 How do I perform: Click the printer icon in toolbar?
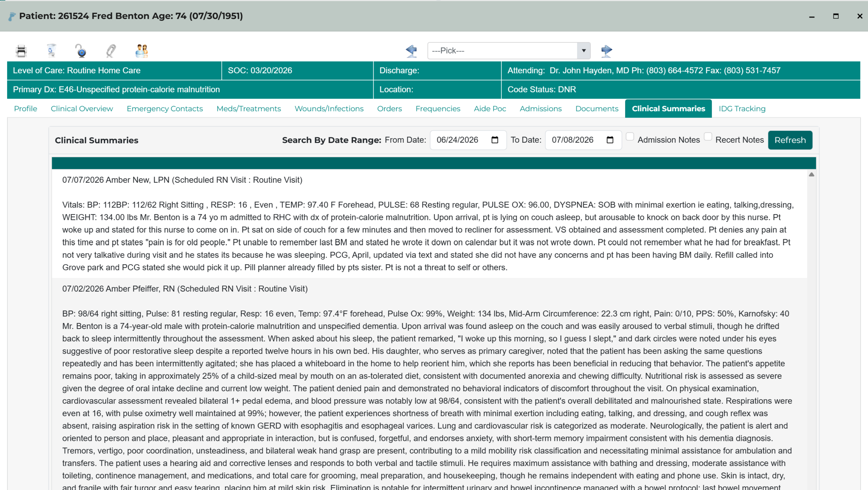pyautogui.click(x=21, y=51)
